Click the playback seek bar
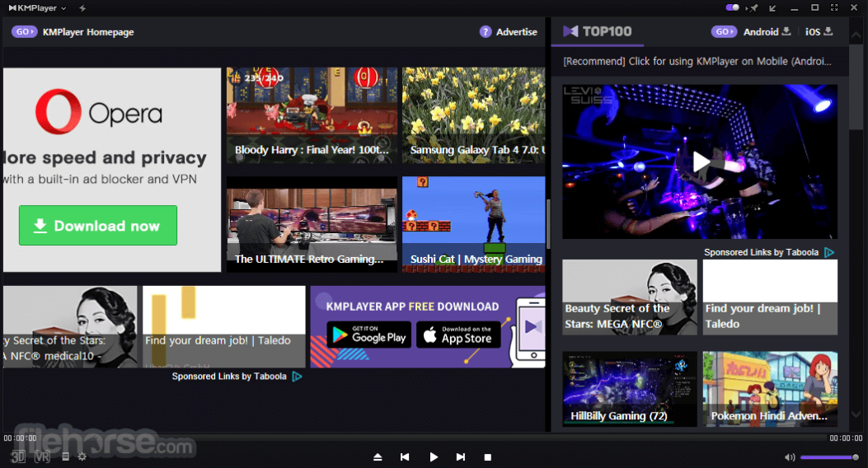Image resolution: width=868 pixels, height=468 pixels. (434, 438)
